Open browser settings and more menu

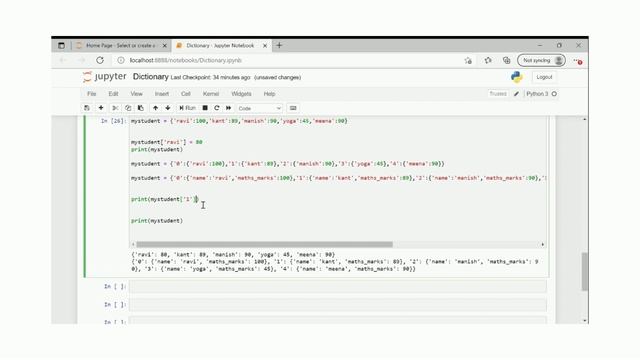click(578, 61)
